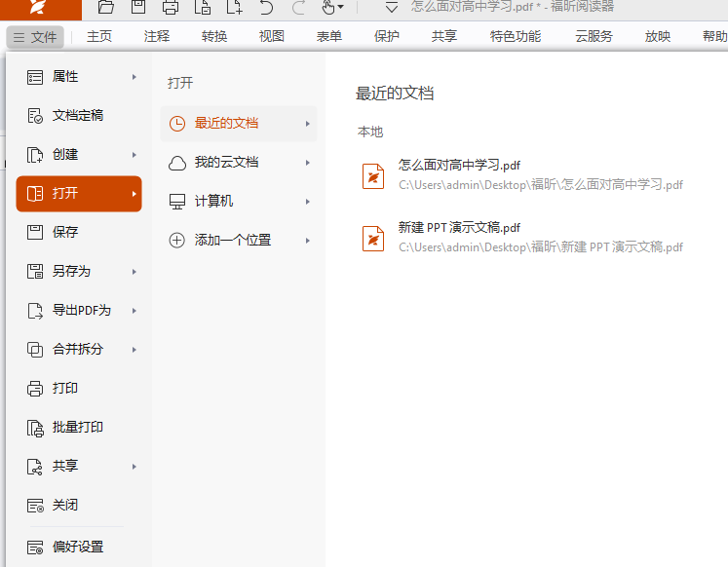
Task: Switch to the 特色功能 tab
Action: (516, 36)
